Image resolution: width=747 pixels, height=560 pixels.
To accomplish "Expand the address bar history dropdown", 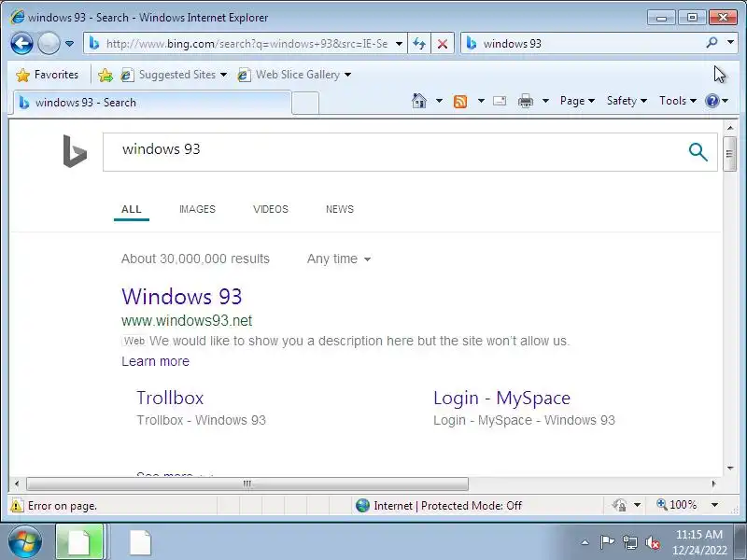I will pos(400,44).
